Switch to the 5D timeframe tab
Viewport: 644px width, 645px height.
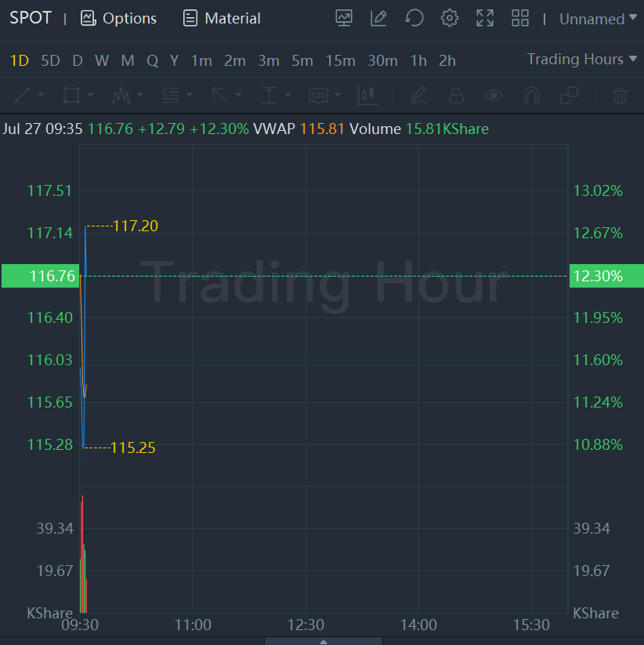(x=50, y=60)
